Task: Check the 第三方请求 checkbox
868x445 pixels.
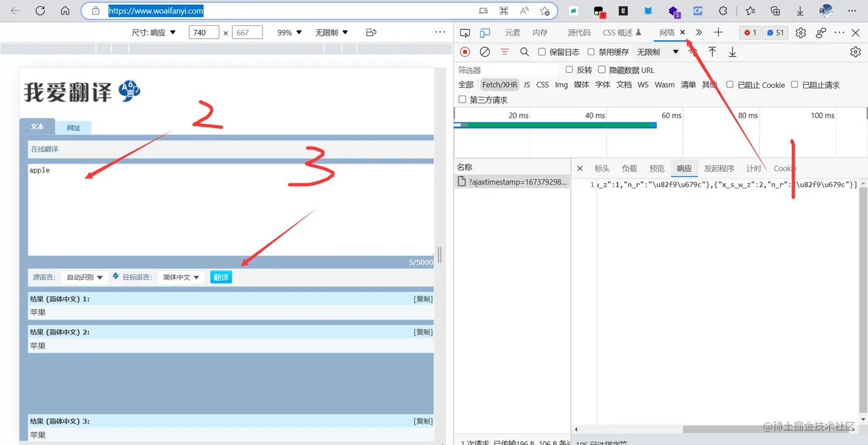Action: coord(462,99)
